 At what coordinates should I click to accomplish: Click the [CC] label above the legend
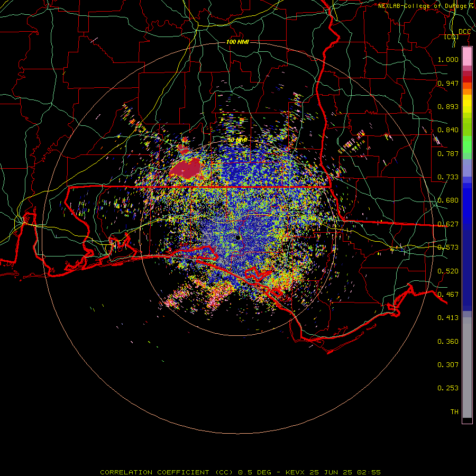tap(452, 36)
